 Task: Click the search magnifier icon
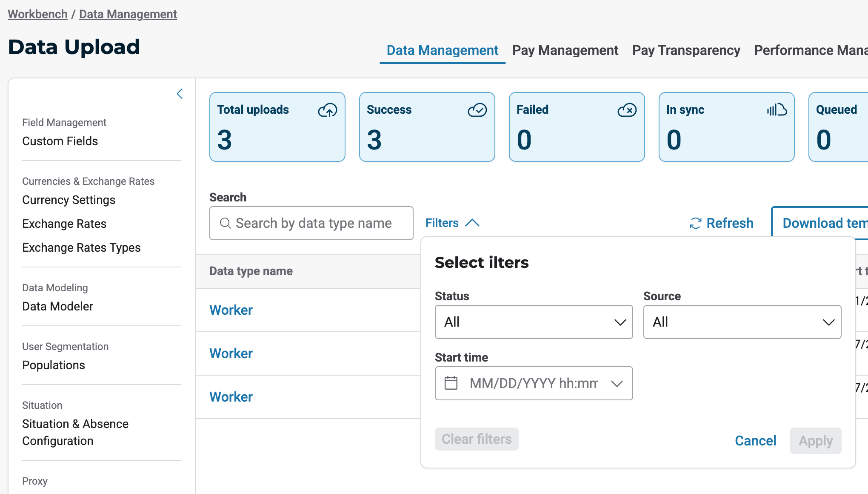click(225, 223)
